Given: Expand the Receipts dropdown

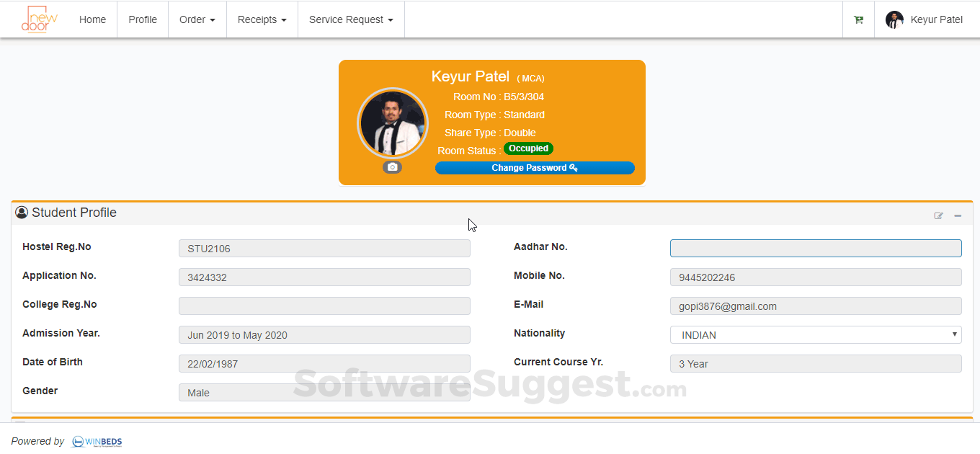Looking at the screenshot, I should click(x=262, y=19).
